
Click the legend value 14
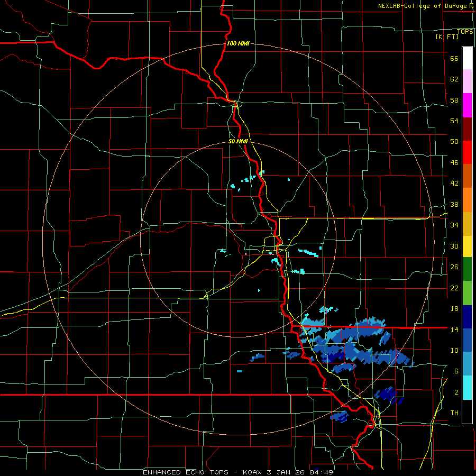454,329
